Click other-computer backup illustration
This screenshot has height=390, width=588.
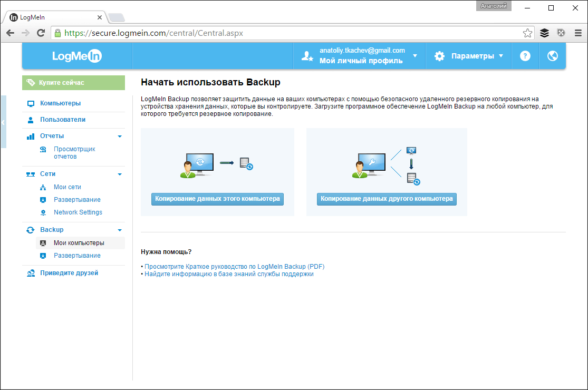click(386, 166)
